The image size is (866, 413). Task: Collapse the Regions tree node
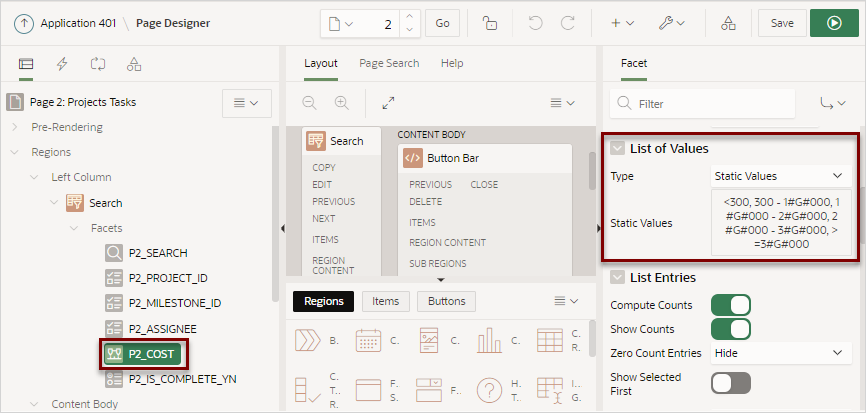coord(14,152)
